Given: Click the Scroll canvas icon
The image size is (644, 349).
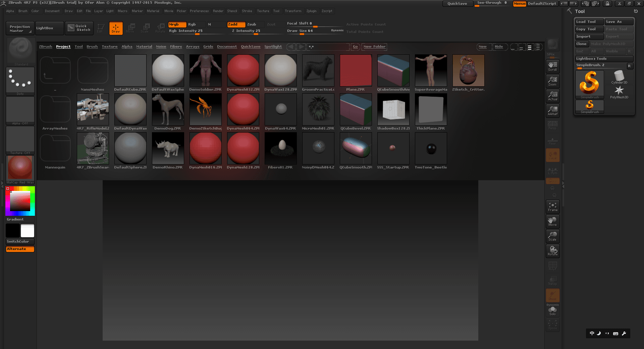Looking at the screenshot, I should (552, 66).
